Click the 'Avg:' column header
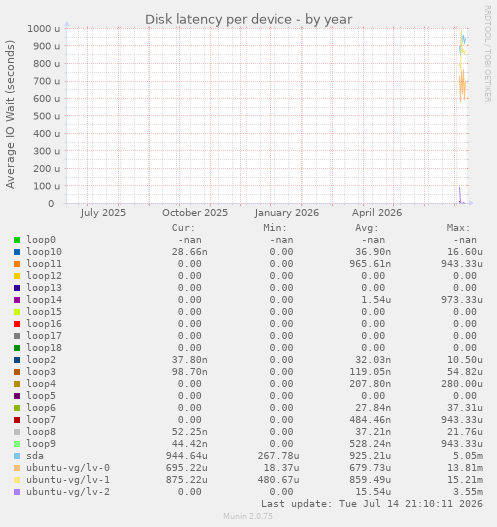Screen dimensions: 497x527 (367, 228)
